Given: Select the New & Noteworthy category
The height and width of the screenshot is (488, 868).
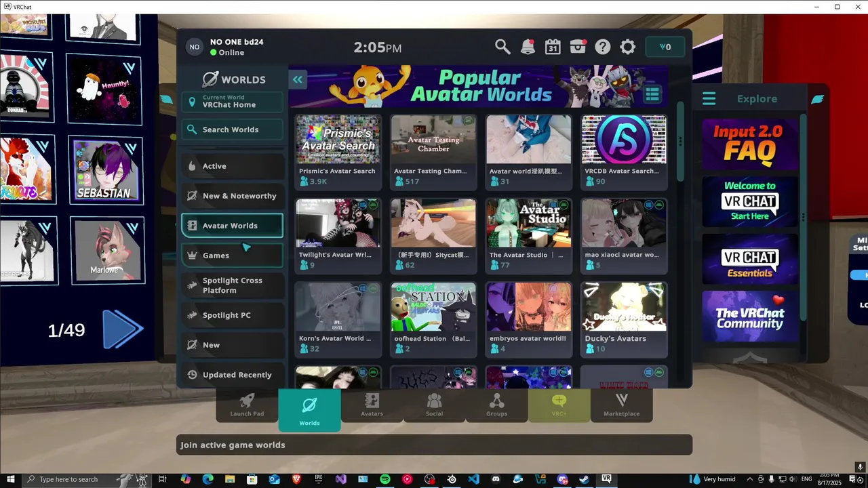Looking at the screenshot, I should (232, 196).
